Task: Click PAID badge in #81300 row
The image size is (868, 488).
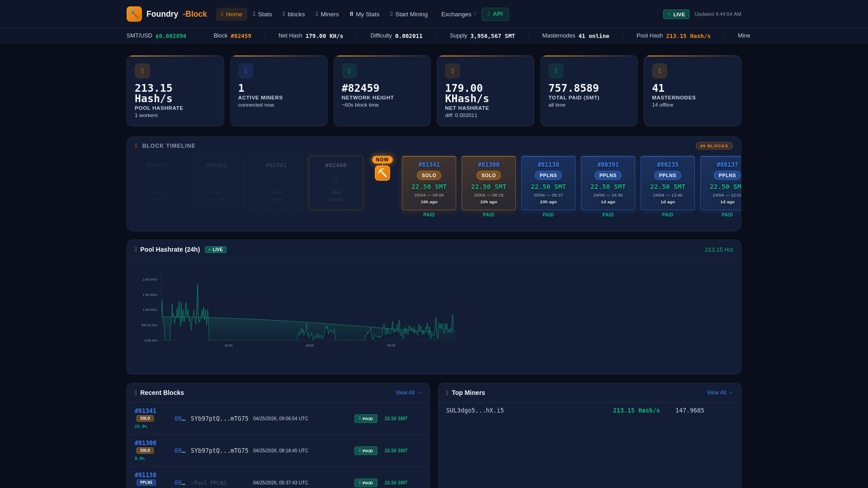Action: (366, 450)
